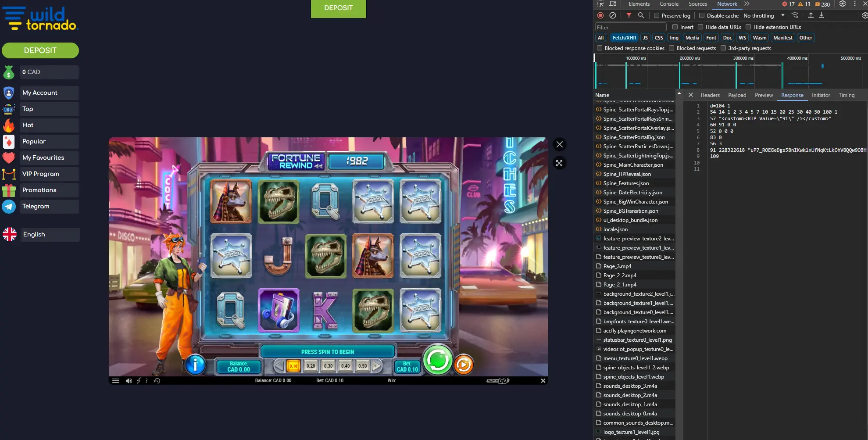Select the 0.50 bet value
This screenshot has width=868, height=440.
(x=362, y=365)
